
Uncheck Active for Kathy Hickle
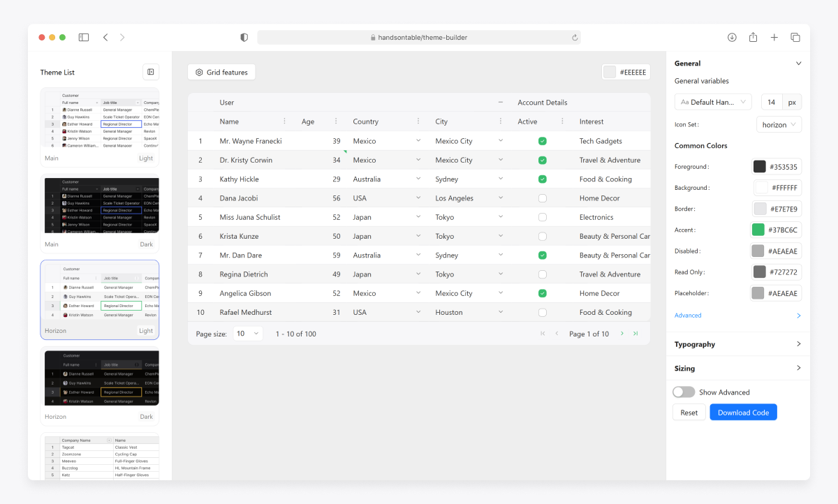pos(543,179)
